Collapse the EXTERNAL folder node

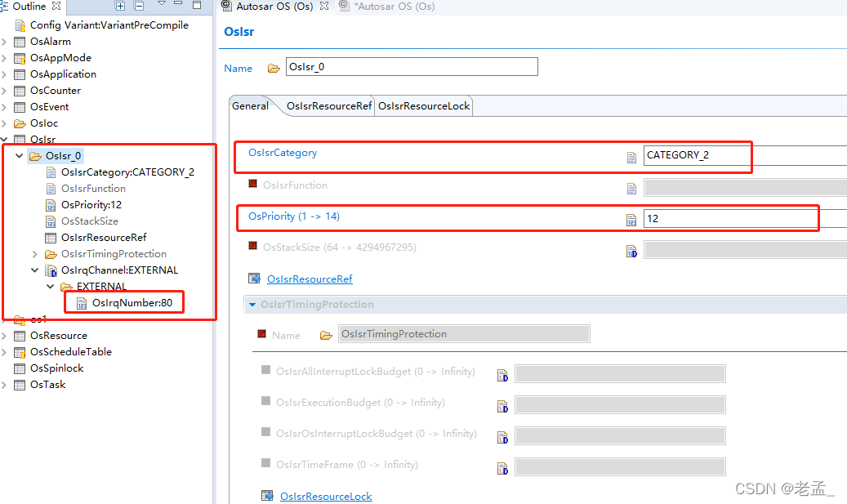[51, 286]
